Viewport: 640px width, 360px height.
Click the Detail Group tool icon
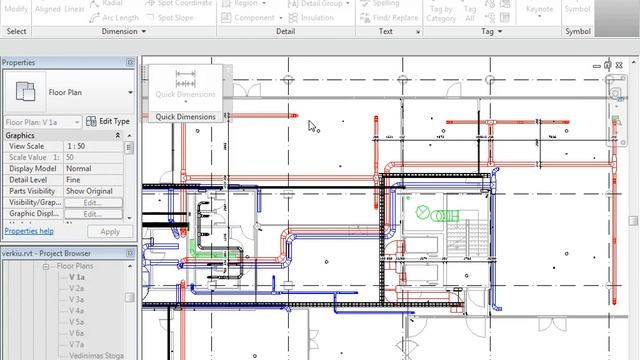click(x=293, y=4)
